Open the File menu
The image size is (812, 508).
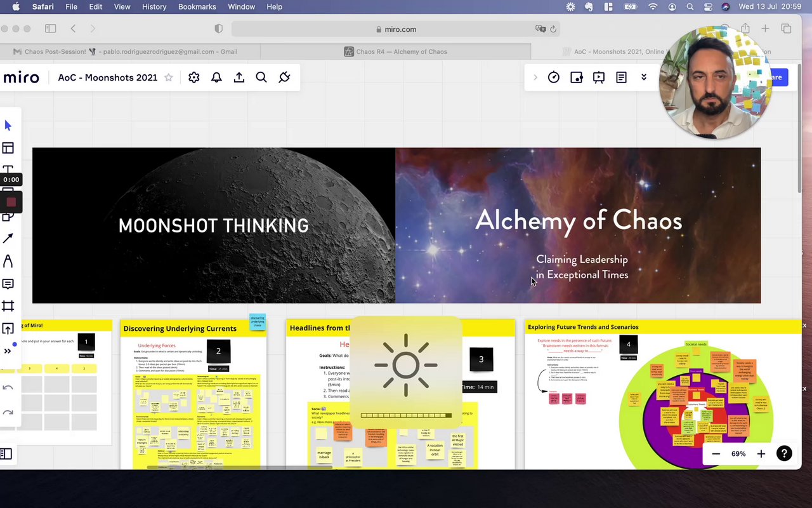[71, 6]
